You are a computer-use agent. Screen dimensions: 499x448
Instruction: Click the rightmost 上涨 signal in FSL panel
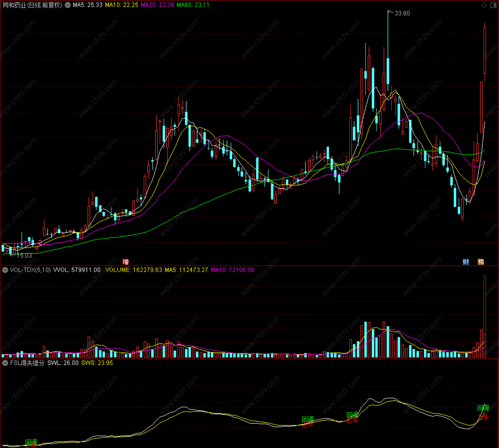tap(483, 417)
